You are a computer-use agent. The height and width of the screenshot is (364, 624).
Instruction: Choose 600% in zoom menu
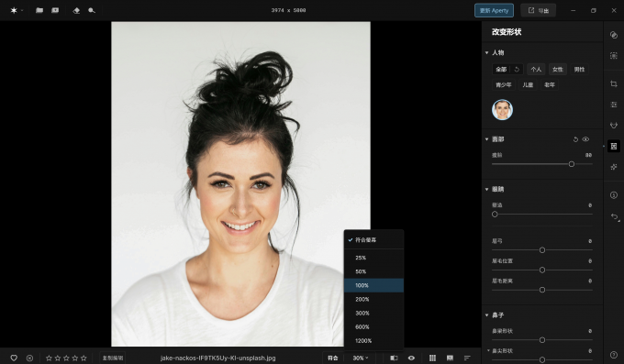(x=373, y=327)
